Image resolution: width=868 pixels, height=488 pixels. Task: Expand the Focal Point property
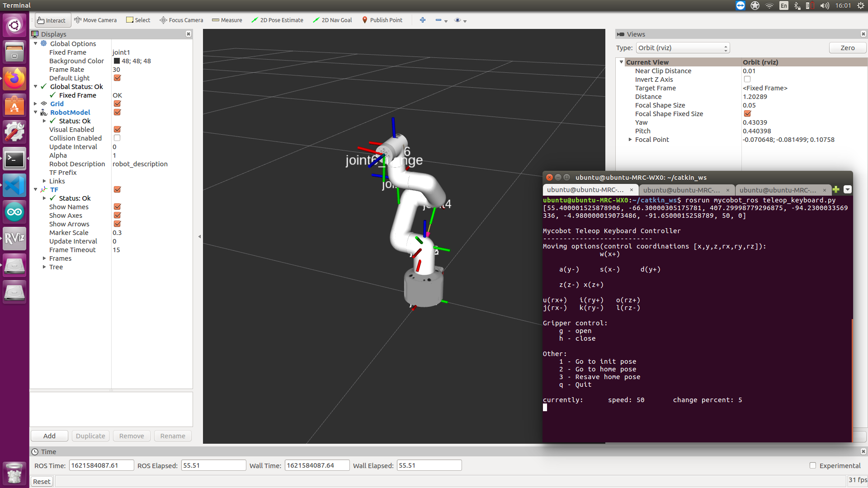(x=630, y=140)
